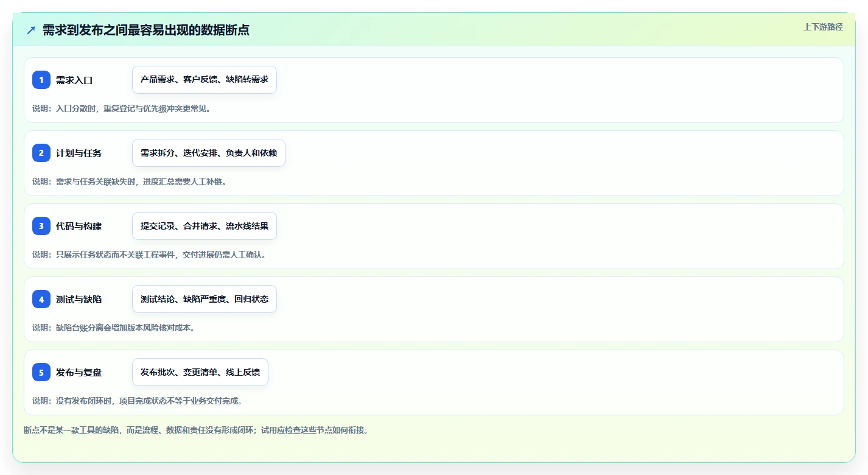Click the note about 需求与任务关联缺失时
868x475 pixels.
coord(129,181)
